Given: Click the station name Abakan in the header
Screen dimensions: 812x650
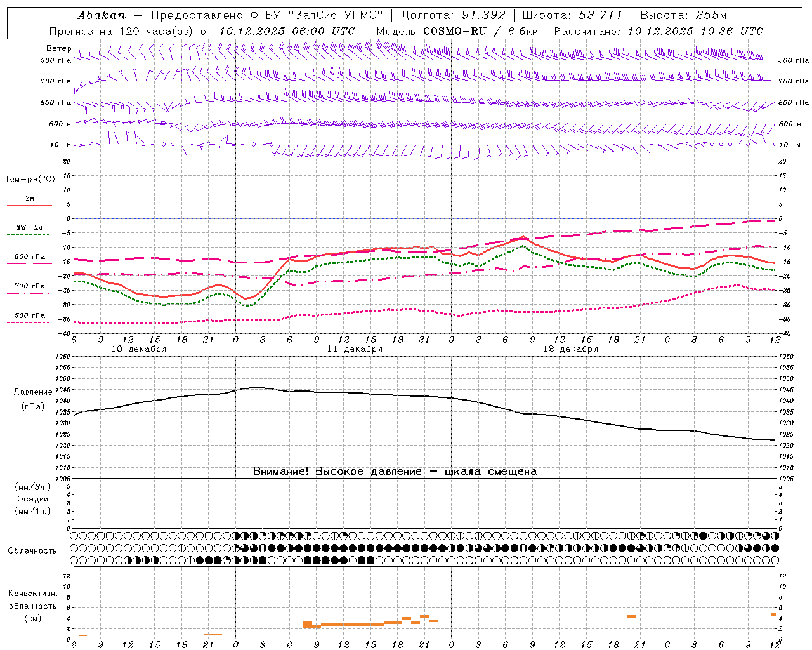Looking at the screenshot, I should point(102,15).
